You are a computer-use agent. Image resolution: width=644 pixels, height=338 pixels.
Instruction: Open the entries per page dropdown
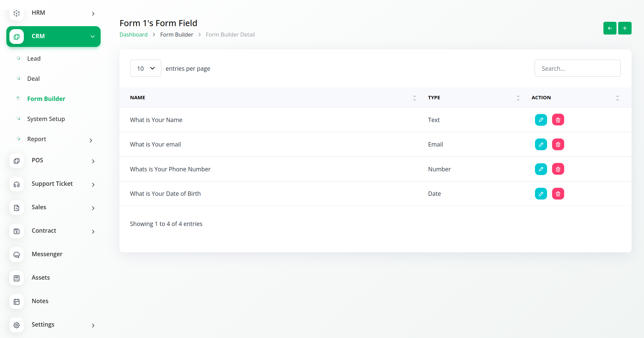click(x=146, y=68)
